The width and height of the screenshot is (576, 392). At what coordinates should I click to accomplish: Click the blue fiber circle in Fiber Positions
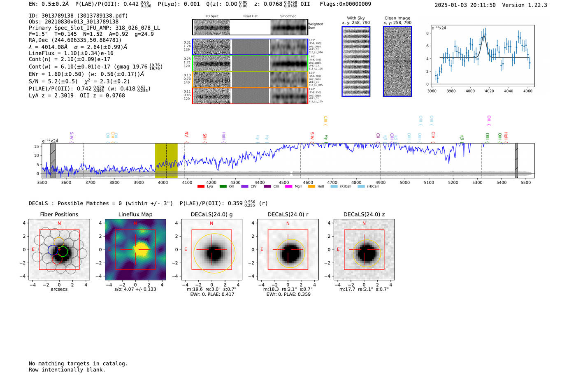click(x=53, y=250)
